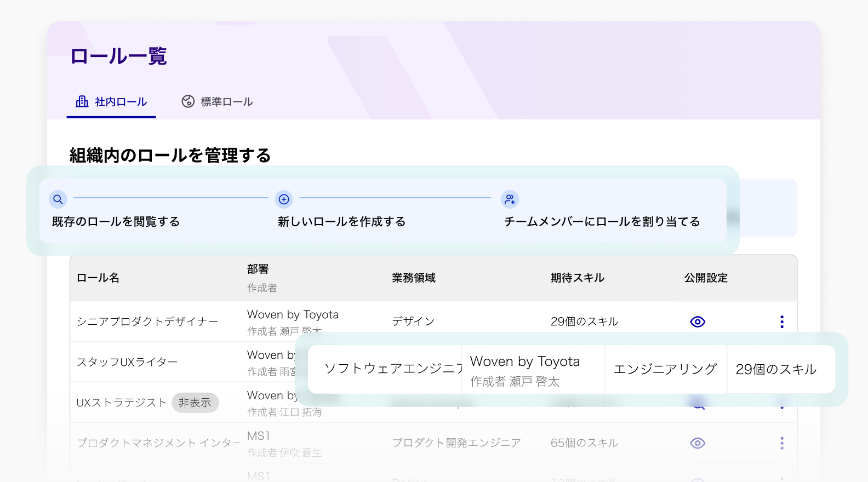This screenshot has height=482, width=868.
Task: Toggle visibility eye for プロダクトマネジメント インターン row
Action: pos(698,443)
